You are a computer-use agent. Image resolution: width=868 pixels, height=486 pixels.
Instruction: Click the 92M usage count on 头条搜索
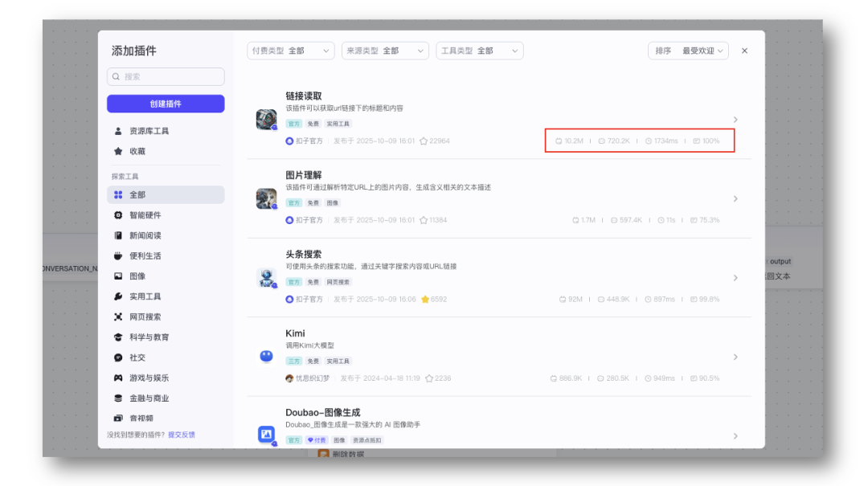coord(571,300)
